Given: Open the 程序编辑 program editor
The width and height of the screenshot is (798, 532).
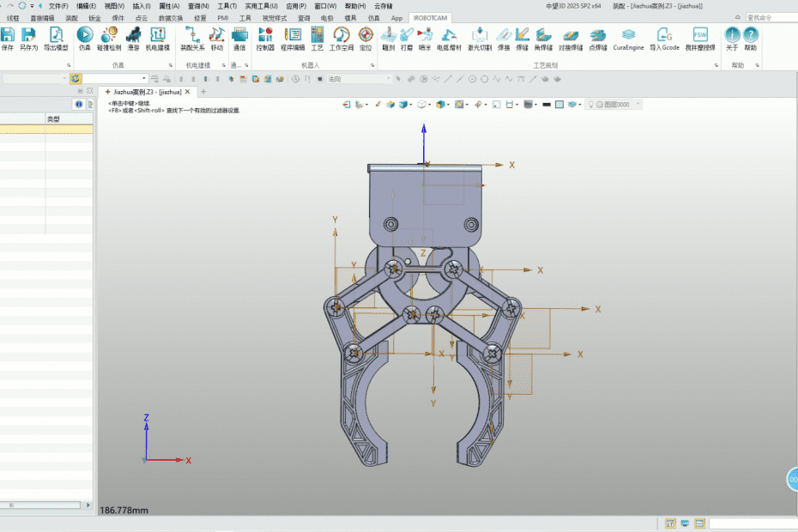Looking at the screenshot, I should 293,36.
